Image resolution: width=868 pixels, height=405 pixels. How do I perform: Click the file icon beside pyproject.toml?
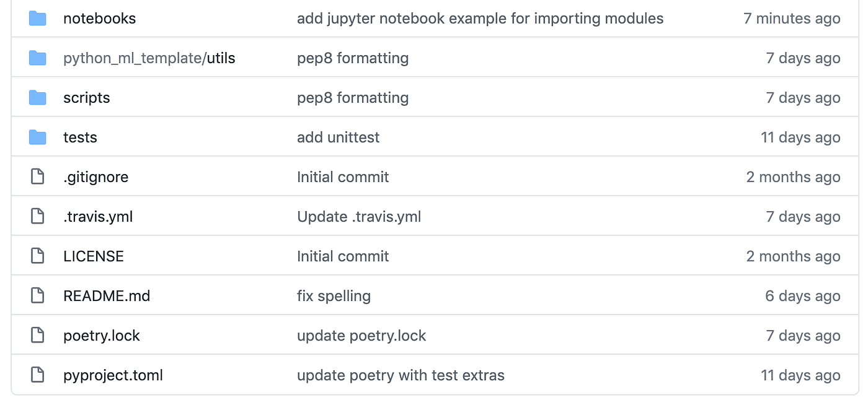click(x=37, y=375)
